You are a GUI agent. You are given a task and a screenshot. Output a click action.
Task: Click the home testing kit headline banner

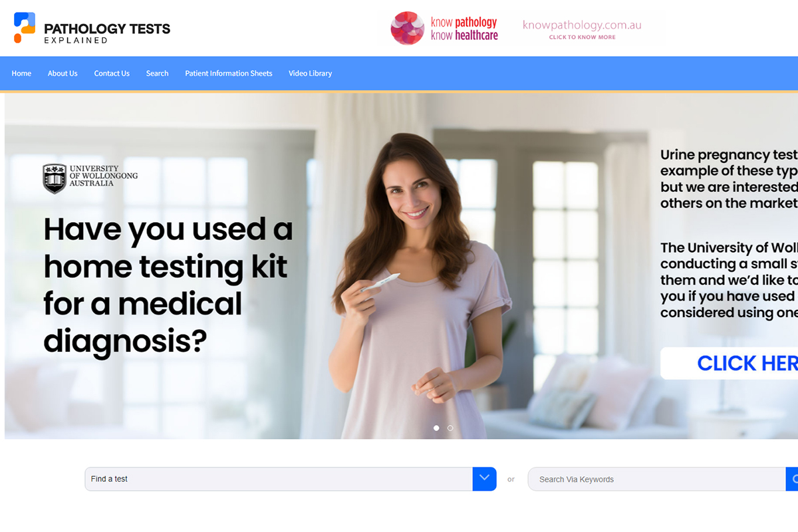(x=168, y=285)
